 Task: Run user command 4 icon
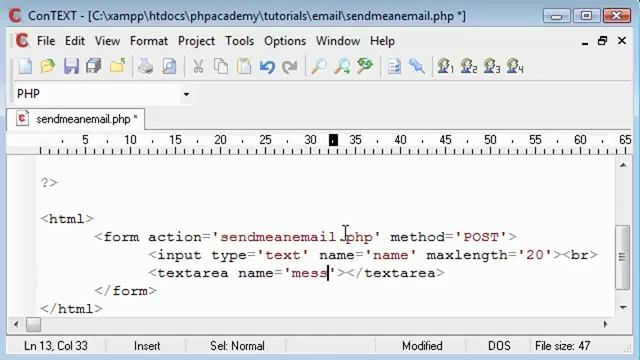[515, 66]
